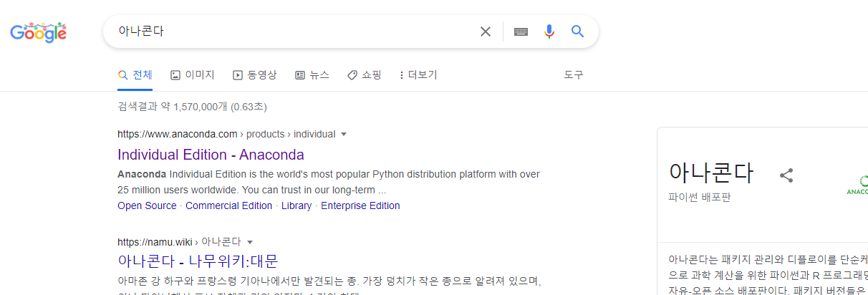Click the Anaconda logo thumbnail
Screen dimensions: 868x295
tap(857, 185)
